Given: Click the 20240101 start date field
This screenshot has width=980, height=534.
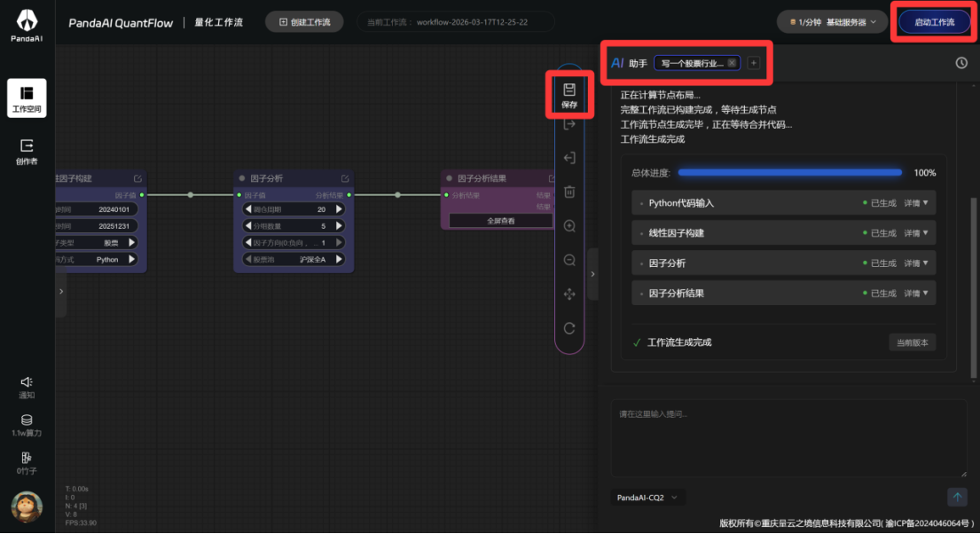Looking at the screenshot, I should (97, 209).
